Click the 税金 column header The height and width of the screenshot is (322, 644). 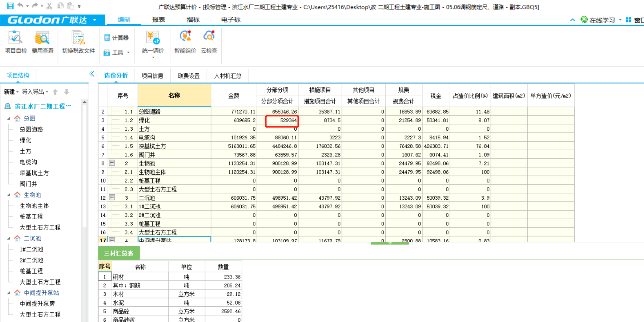point(436,95)
